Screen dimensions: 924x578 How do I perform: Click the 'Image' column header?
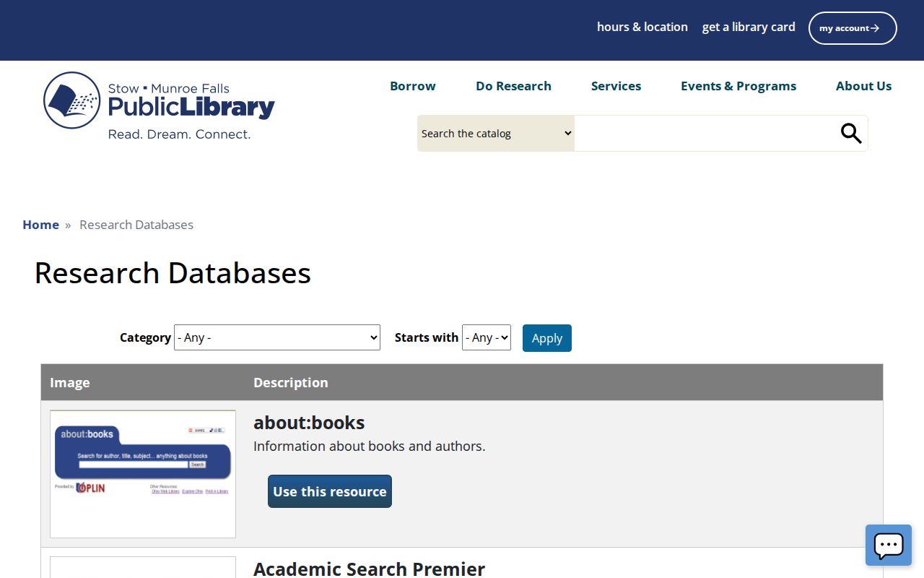click(x=70, y=383)
